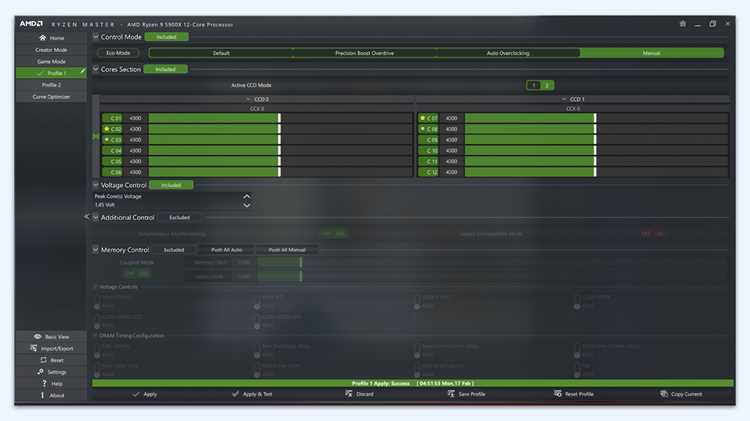Decrease Peak Core(s) Voltage with down arrow

[246, 205]
